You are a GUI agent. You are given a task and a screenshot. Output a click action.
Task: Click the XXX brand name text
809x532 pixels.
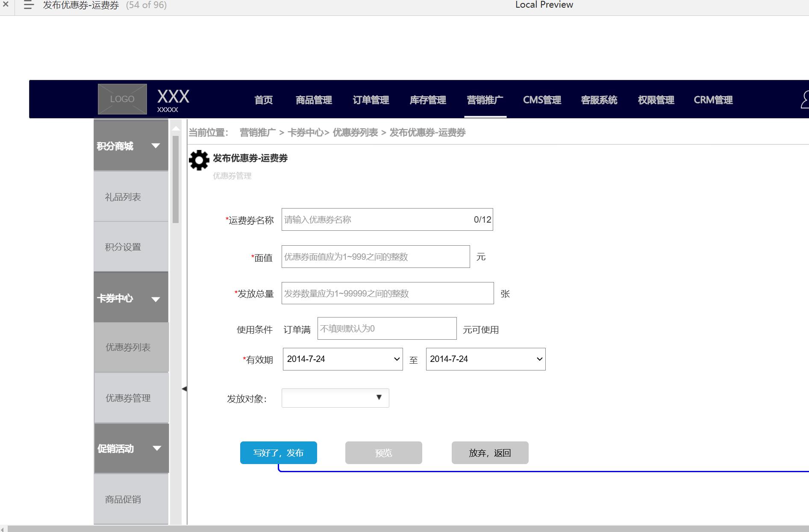point(173,97)
